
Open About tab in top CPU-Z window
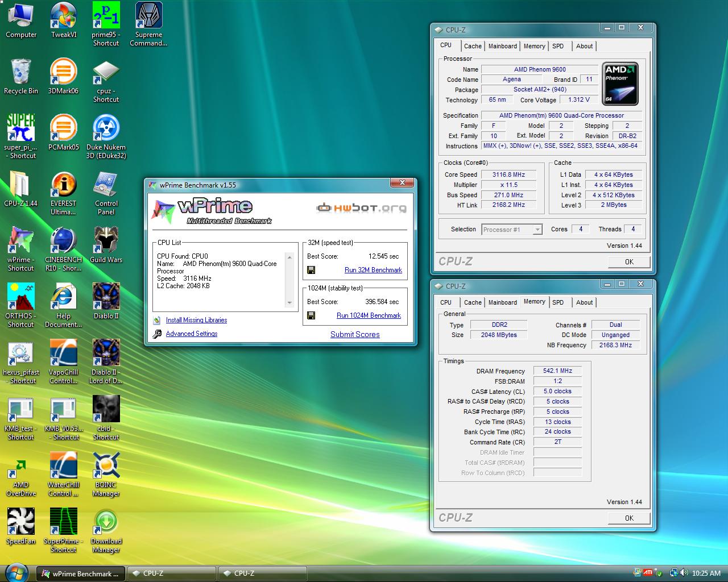point(584,46)
